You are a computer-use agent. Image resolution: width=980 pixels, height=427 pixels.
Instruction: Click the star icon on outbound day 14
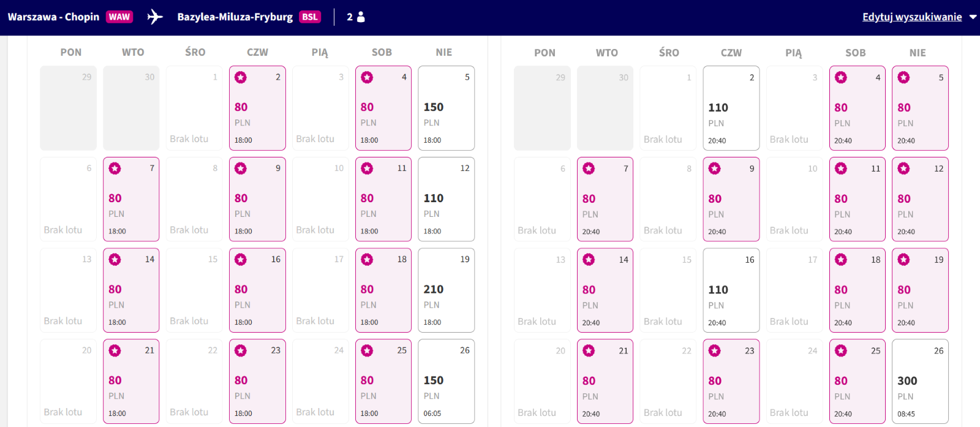coord(115,260)
